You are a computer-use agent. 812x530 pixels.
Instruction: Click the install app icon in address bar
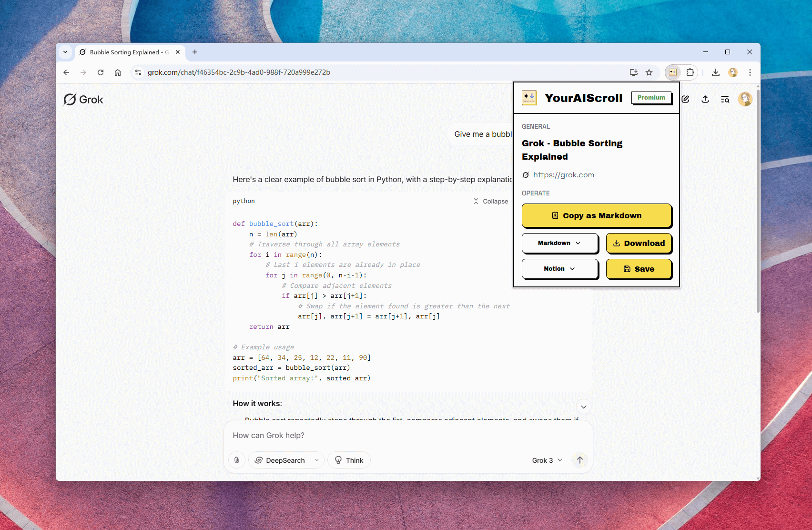[x=633, y=72]
